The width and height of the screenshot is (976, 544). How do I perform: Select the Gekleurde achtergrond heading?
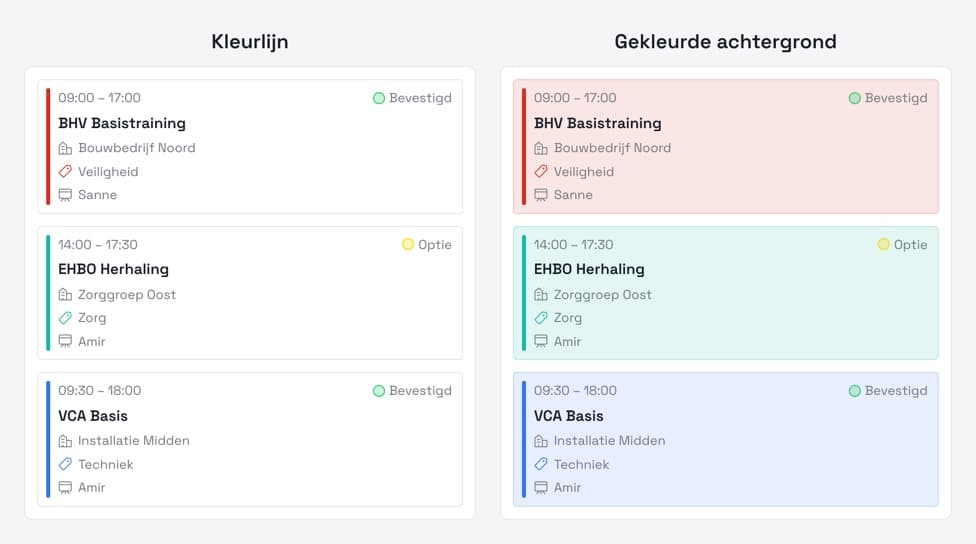pyautogui.click(x=725, y=42)
